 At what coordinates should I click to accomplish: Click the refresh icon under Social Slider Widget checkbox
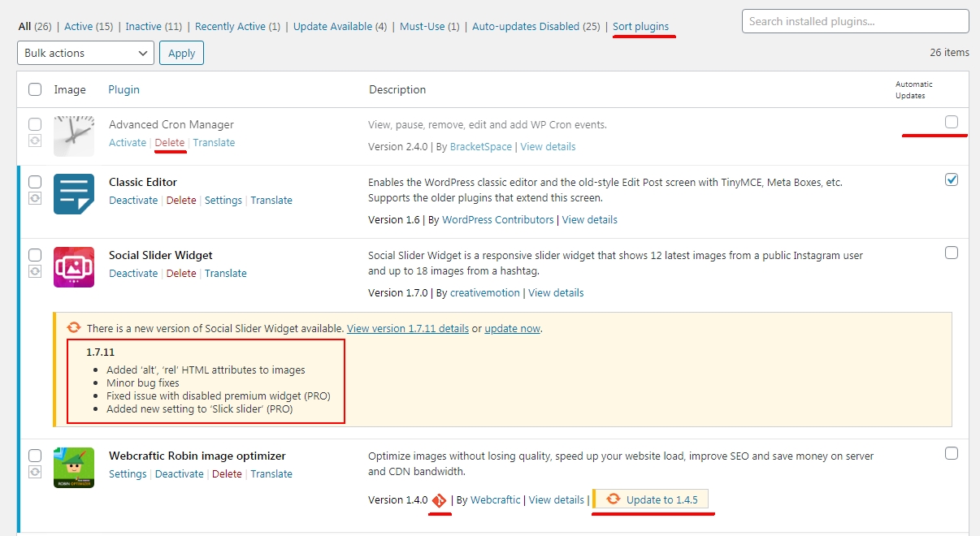pyautogui.click(x=35, y=271)
